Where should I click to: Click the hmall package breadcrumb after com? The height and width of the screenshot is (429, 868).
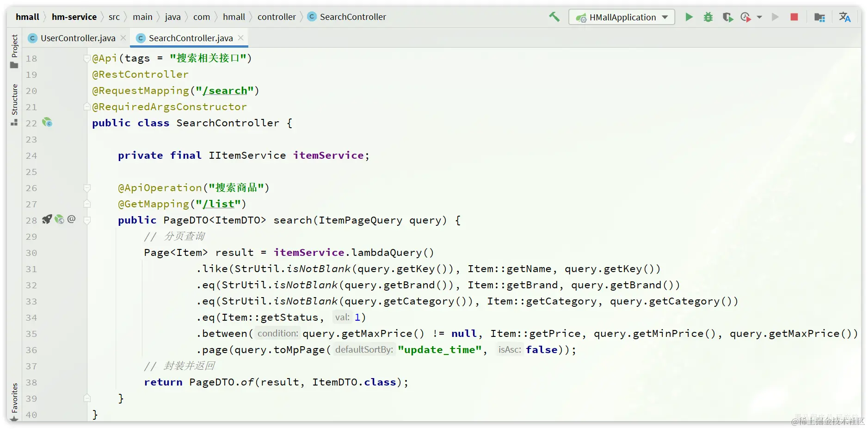(x=234, y=17)
